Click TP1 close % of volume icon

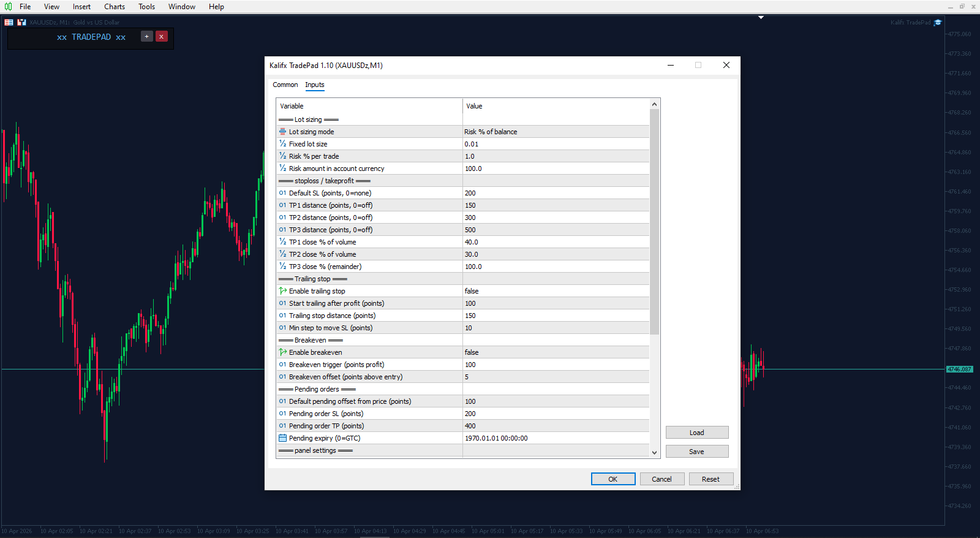coord(282,242)
